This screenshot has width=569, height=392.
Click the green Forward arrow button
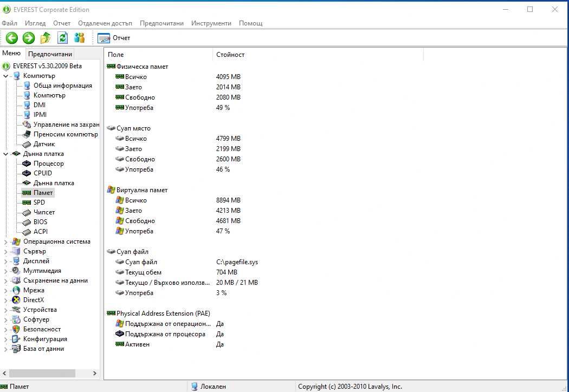29,38
